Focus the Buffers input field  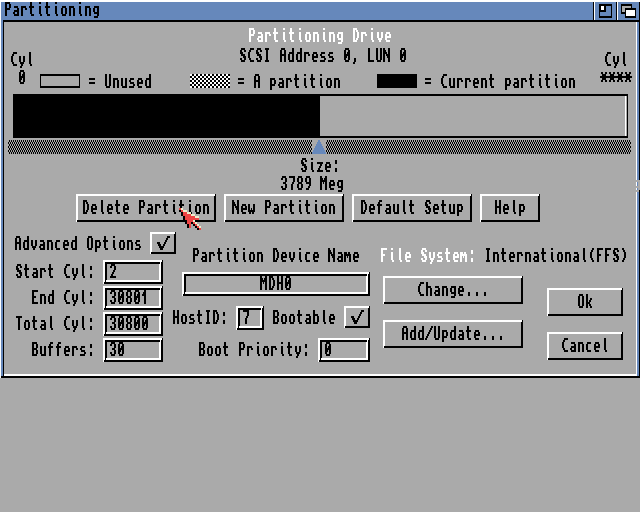(132, 350)
